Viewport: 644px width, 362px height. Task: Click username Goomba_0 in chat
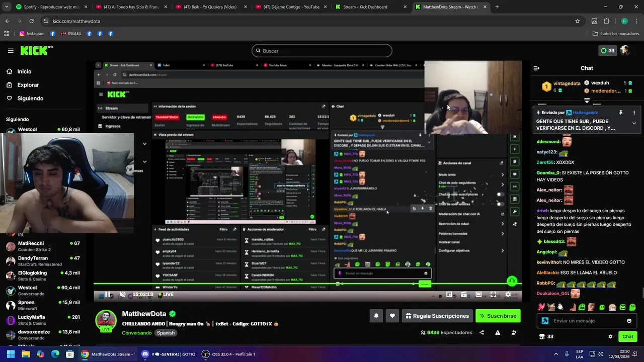pos(548,172)
